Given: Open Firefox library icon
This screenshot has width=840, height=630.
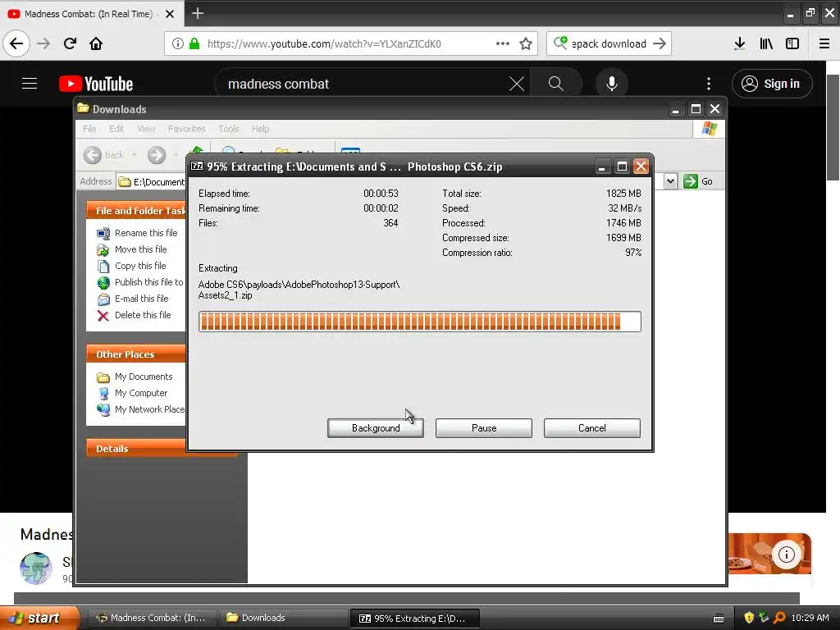Looking at the screenshot, I should 766,43.
